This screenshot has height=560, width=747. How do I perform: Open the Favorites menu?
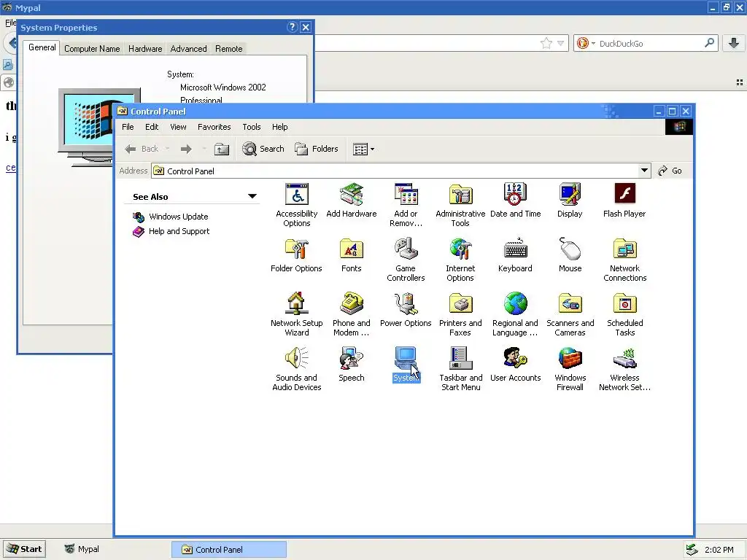(x=214, y=127)
